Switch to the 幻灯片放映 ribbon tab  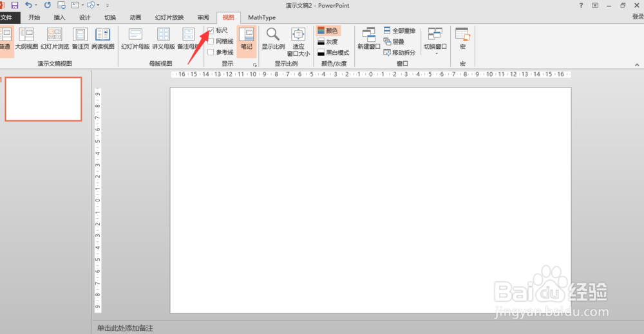pyautogui.click(x=169, y=17)
